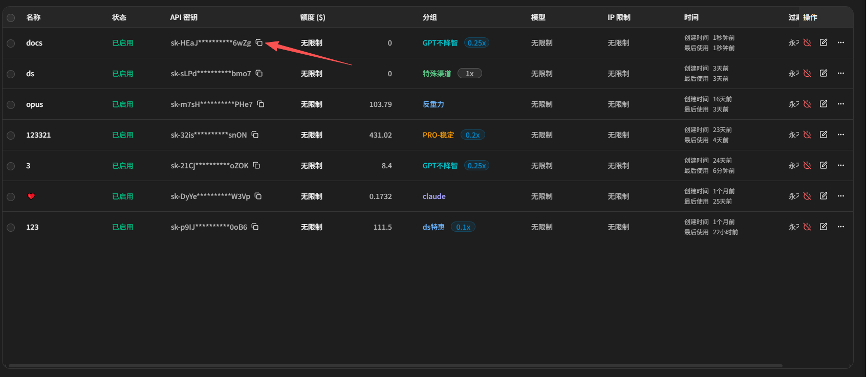Image resolution: width=868 pixels, height=377 pixels.
Task: Select the docs row checkbox
Action: (11, 43)
